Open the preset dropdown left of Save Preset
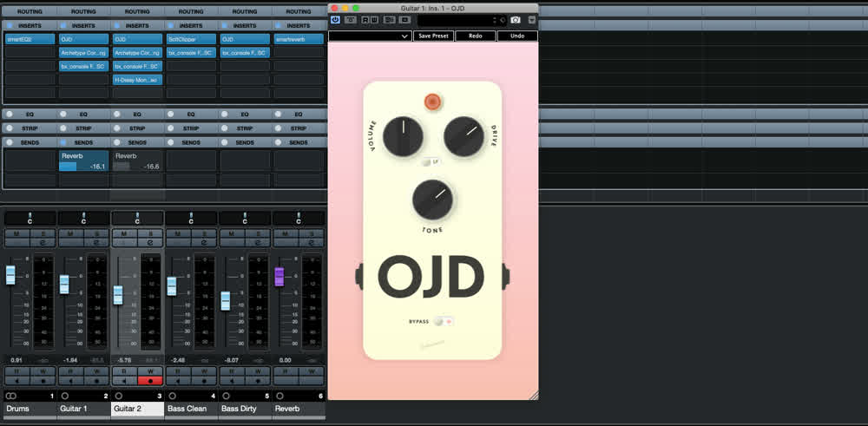 click(370, 36)
